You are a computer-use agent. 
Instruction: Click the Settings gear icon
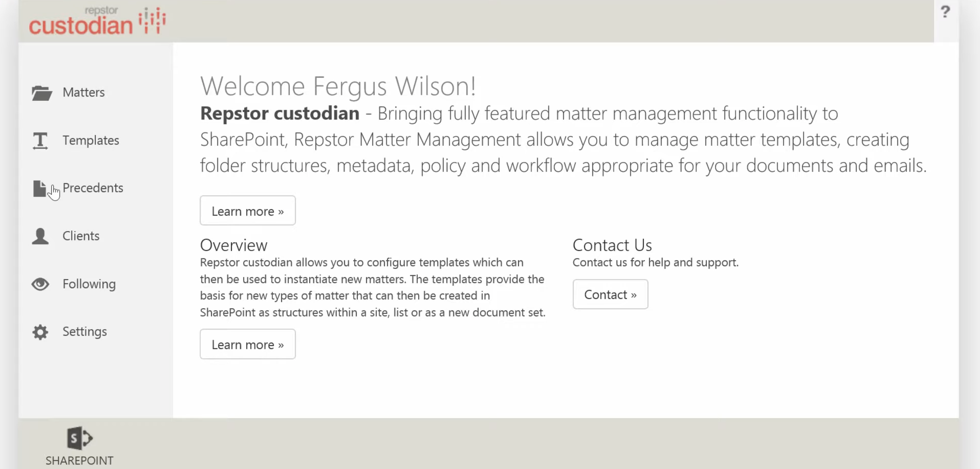coord(40,332)
